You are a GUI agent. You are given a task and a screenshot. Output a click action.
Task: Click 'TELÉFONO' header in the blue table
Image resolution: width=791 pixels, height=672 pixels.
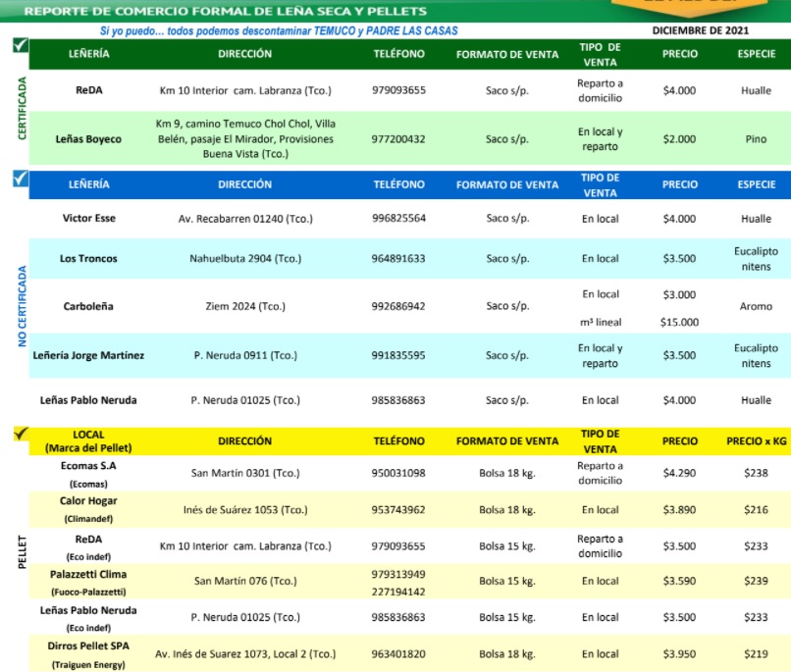tap(398, 184)
